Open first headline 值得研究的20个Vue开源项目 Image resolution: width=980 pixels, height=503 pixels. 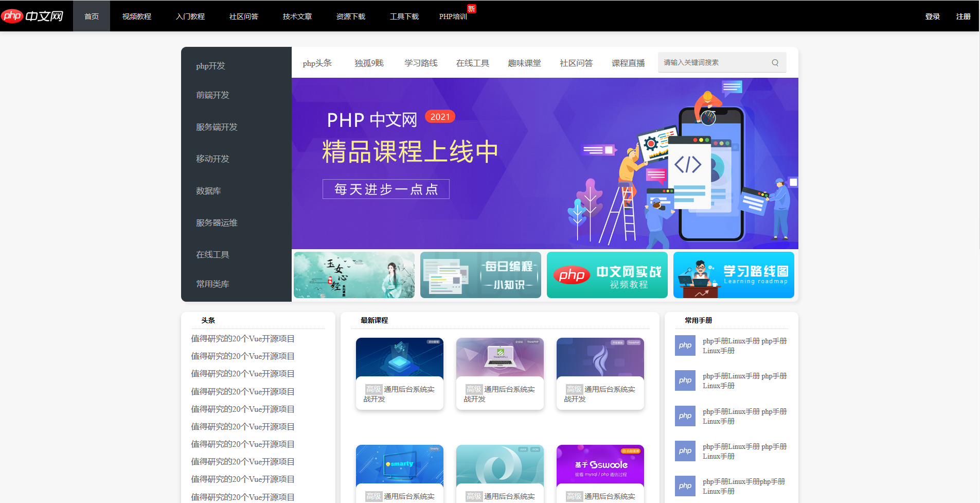[243, 339]
